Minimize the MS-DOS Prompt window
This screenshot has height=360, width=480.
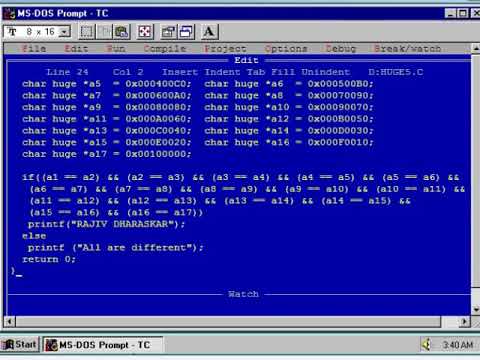point(450,13)
